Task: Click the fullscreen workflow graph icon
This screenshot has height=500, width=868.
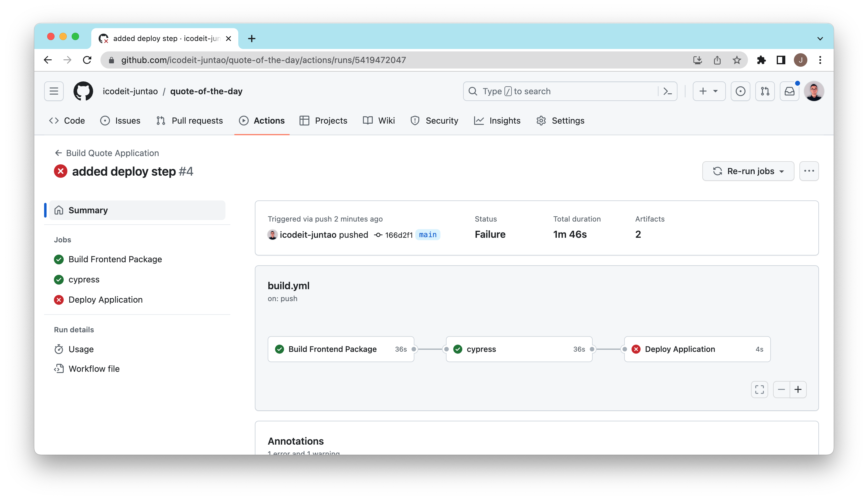Action: pyautogui.click(x=759, y=390)
